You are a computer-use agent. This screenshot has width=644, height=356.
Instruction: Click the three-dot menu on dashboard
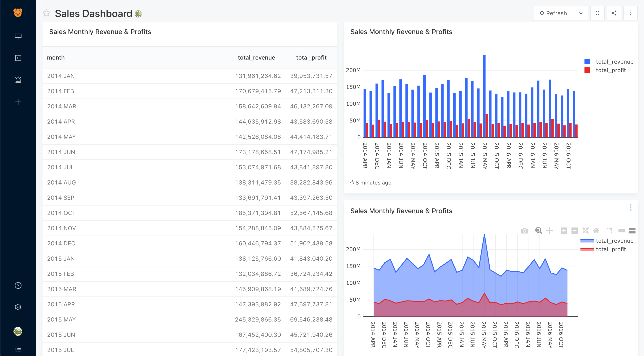coord(630,13)
